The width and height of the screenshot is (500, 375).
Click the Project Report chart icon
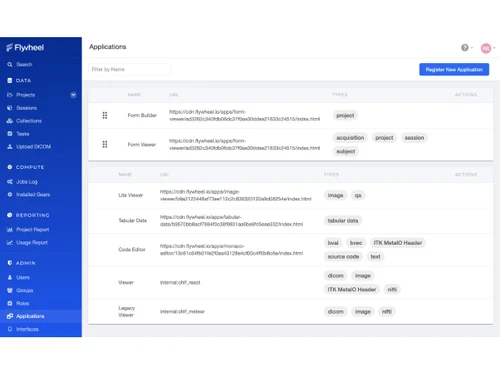click(10, 230)
